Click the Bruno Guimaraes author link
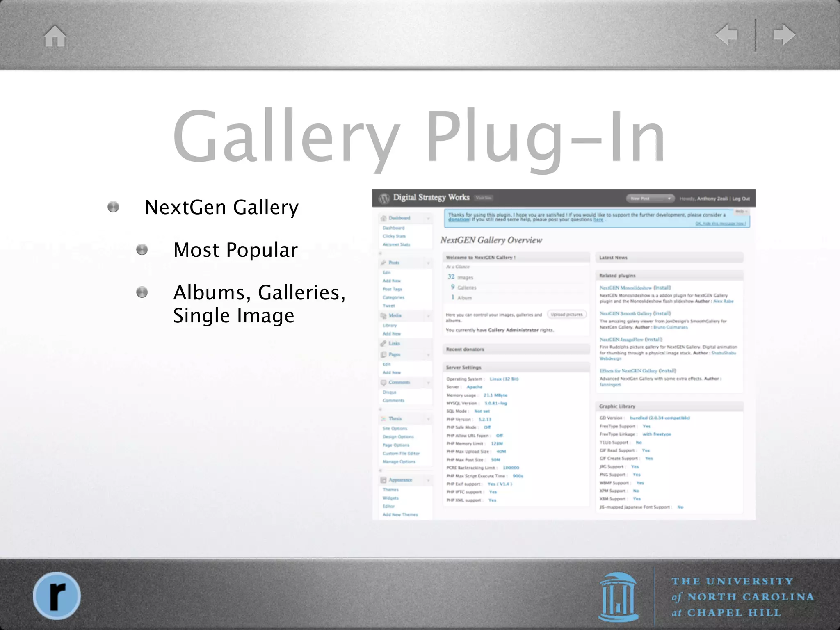 click(x=671, y=327)
